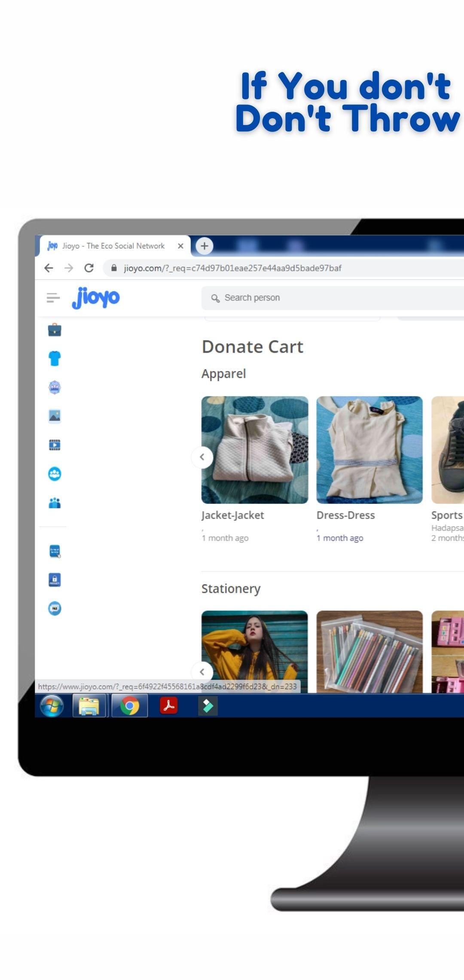Open the video film-strip sidebar icon
Image resolution: width=464 pixels, height=980 pixels.
[55, 445]
